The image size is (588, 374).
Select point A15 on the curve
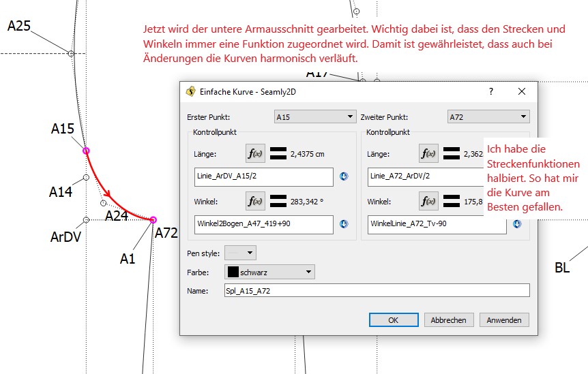(86, 150)
